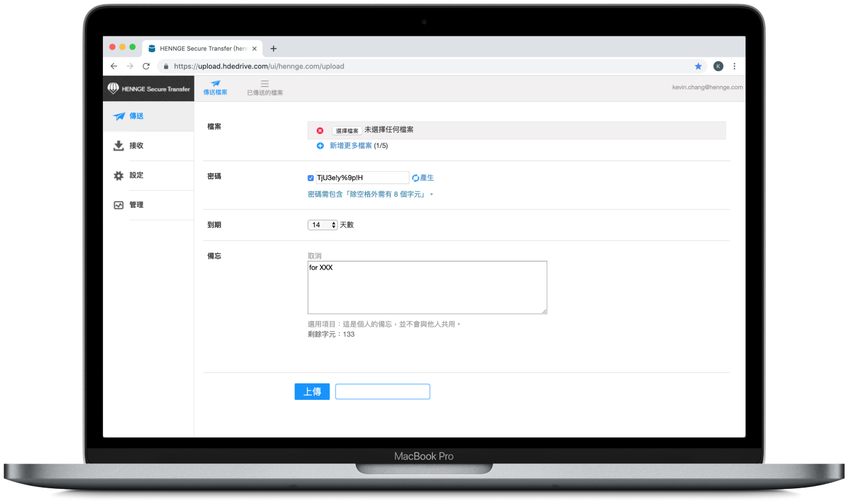
Task: Click the paper plane 傳送 sidebar icon
Action: 119,116
